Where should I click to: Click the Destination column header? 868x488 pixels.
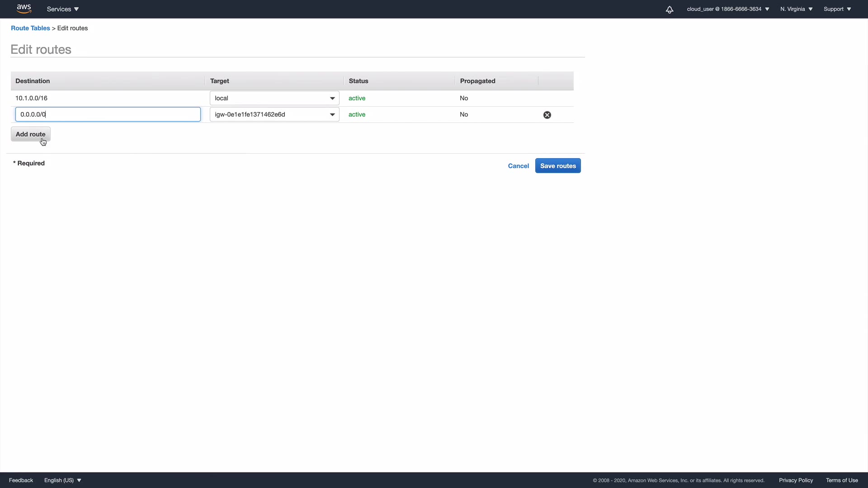[33, 81]
